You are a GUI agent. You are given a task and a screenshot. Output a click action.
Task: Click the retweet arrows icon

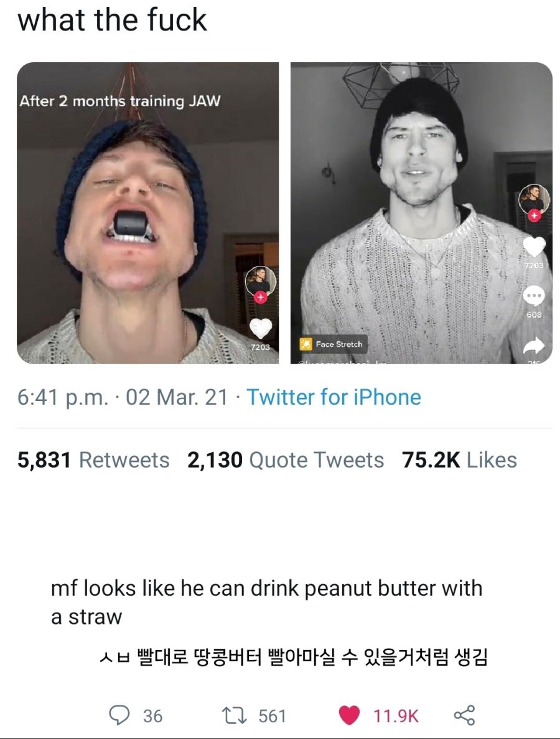pos(235,715)
